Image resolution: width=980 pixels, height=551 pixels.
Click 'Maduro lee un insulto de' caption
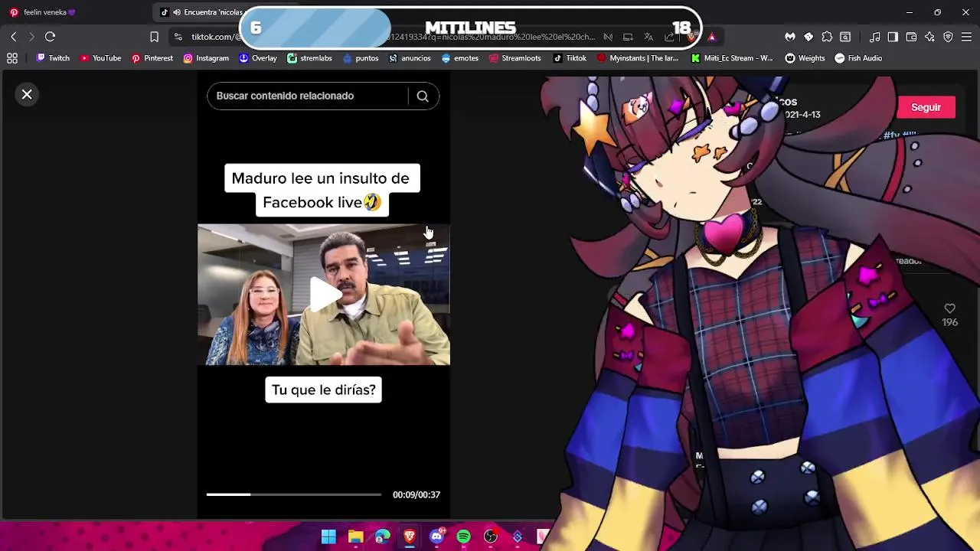coord(321,178)
